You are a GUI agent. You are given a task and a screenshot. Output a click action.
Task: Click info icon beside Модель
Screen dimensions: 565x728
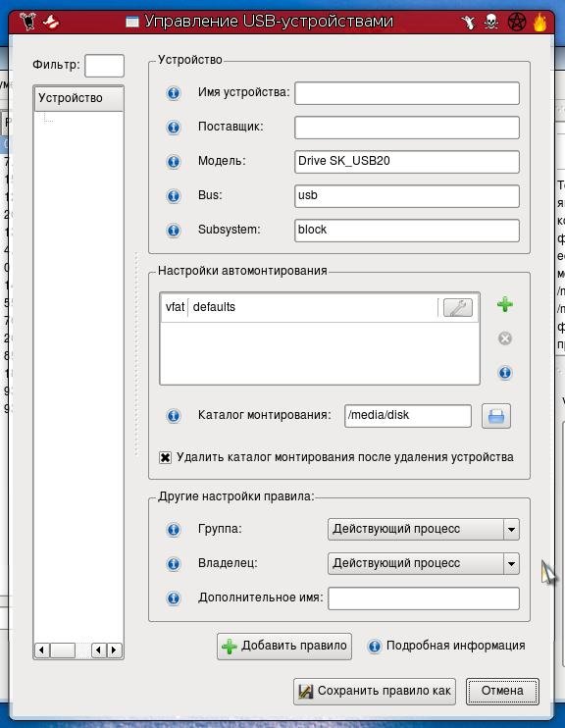[174, 162]
